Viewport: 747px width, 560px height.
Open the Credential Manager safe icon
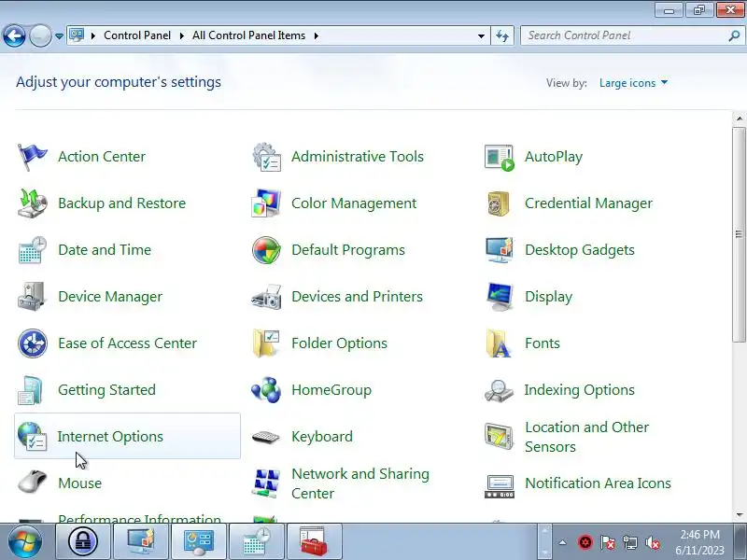499,203
